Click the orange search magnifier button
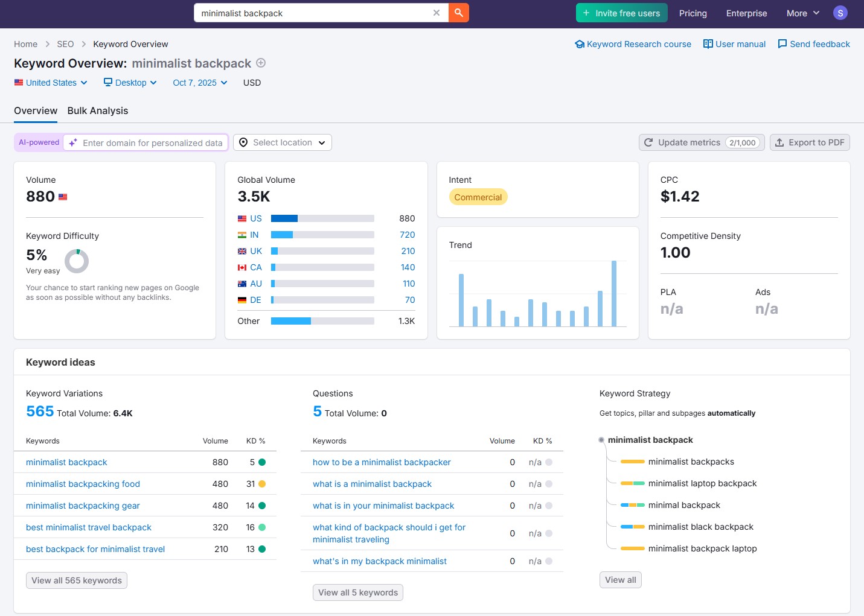The image size is (864, 616). (459, 13)
